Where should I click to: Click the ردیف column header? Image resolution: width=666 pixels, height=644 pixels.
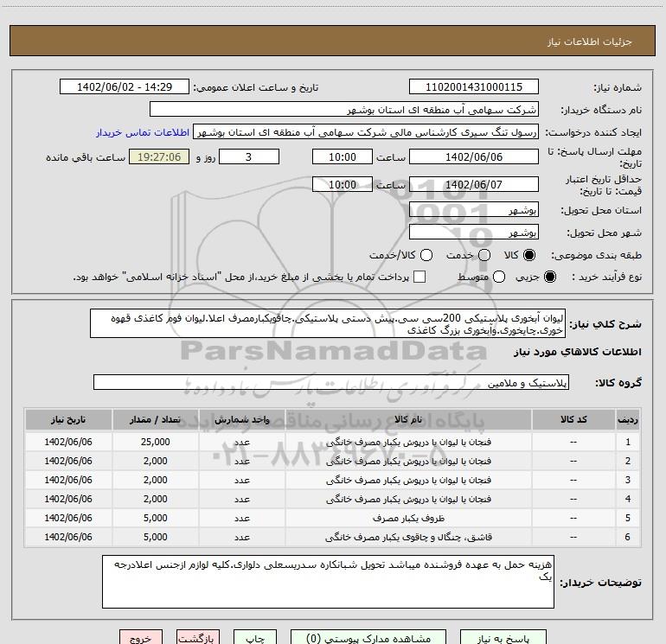click(628, 419)
